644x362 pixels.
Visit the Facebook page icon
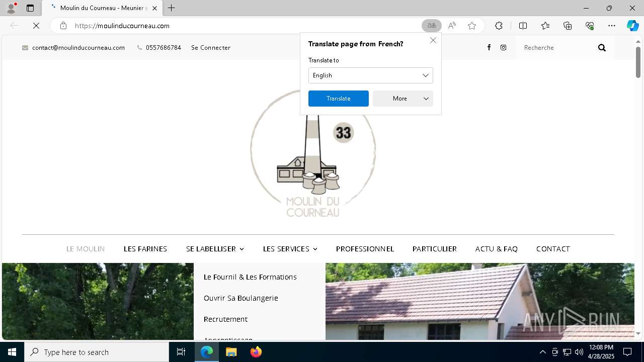click(x=489, y=47)
